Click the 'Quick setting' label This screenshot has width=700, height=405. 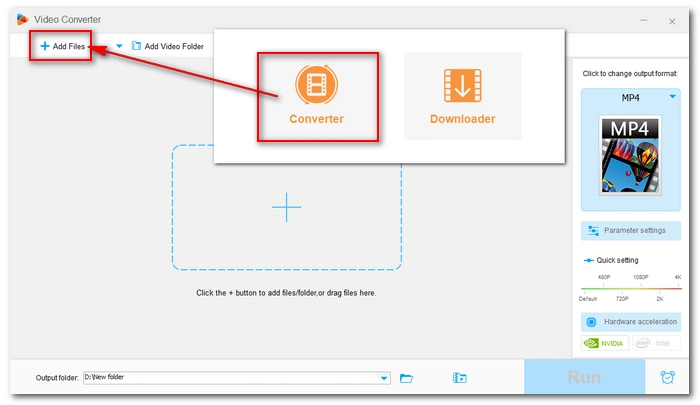click(617, 260)
